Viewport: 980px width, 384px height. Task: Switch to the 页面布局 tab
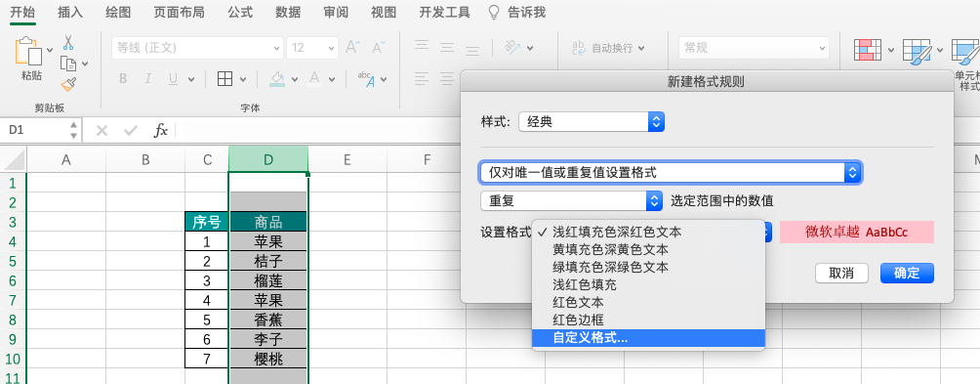[179, 12]
